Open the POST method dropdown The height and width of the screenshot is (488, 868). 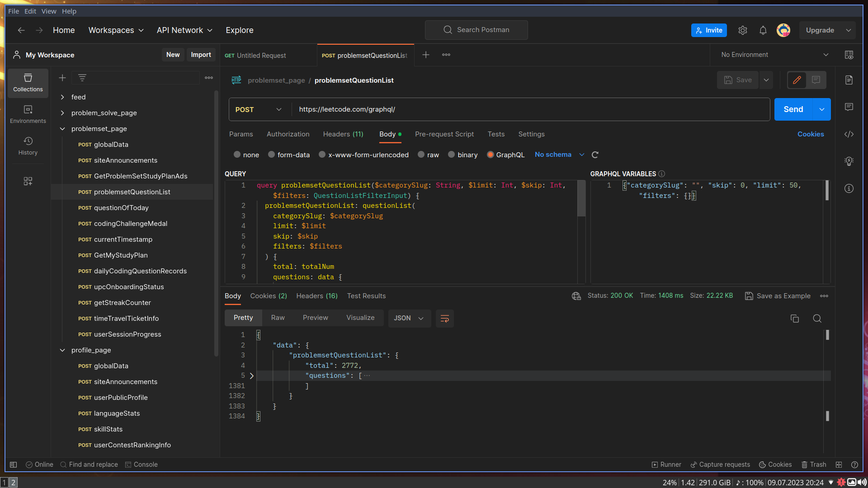click(259, 110)
